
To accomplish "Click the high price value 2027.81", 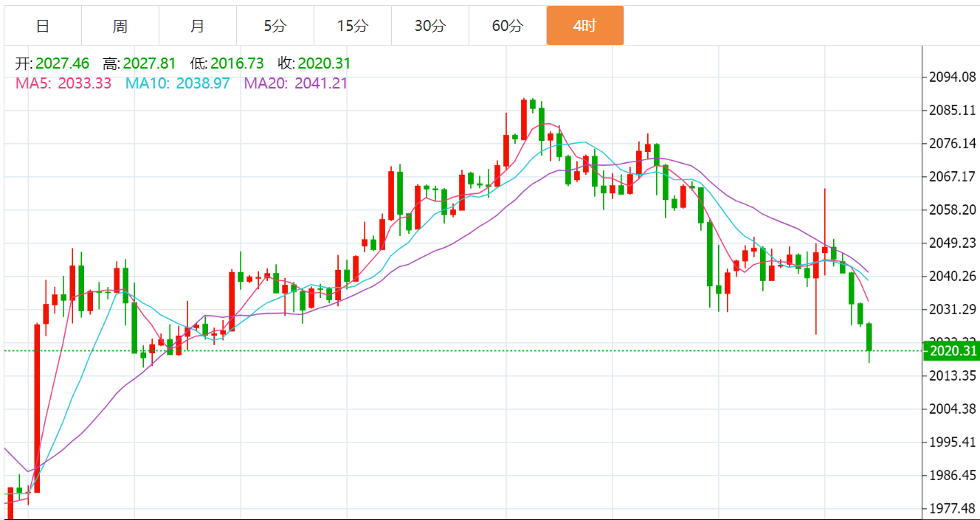I will (x=150, y=64).
